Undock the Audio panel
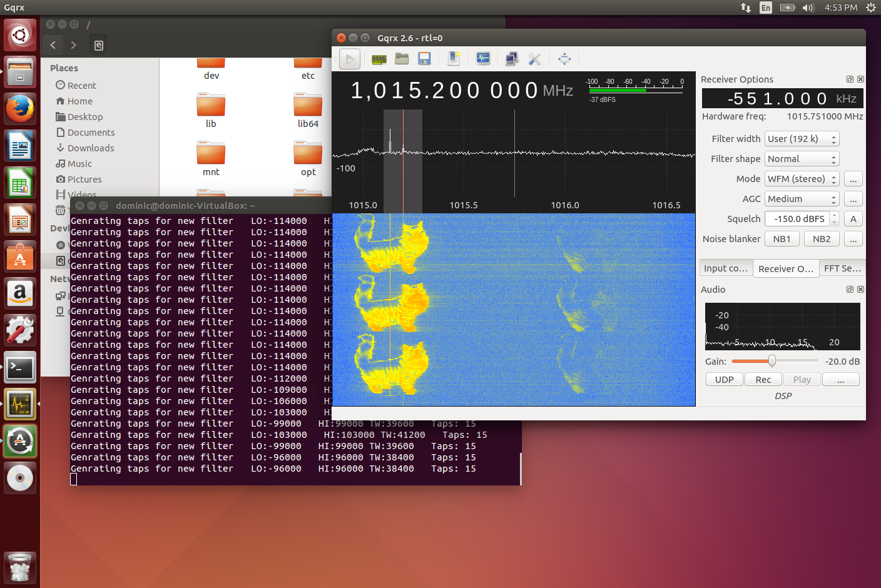Image resolution: width=881 pixels, height=588 pixels. (850, 290)
